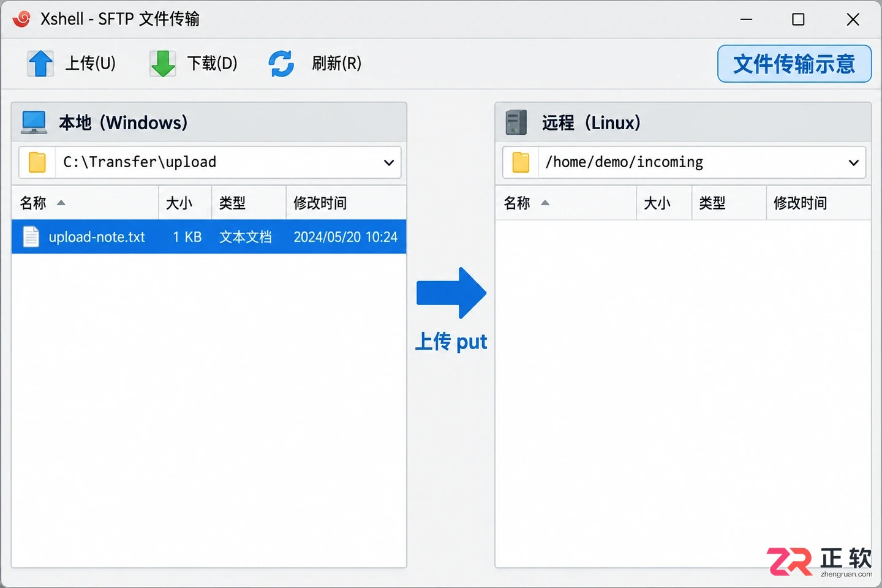Click folder icon beside /home/demo/incoming
Viewport: 882px width, 588px height.
tap(521, 162)
